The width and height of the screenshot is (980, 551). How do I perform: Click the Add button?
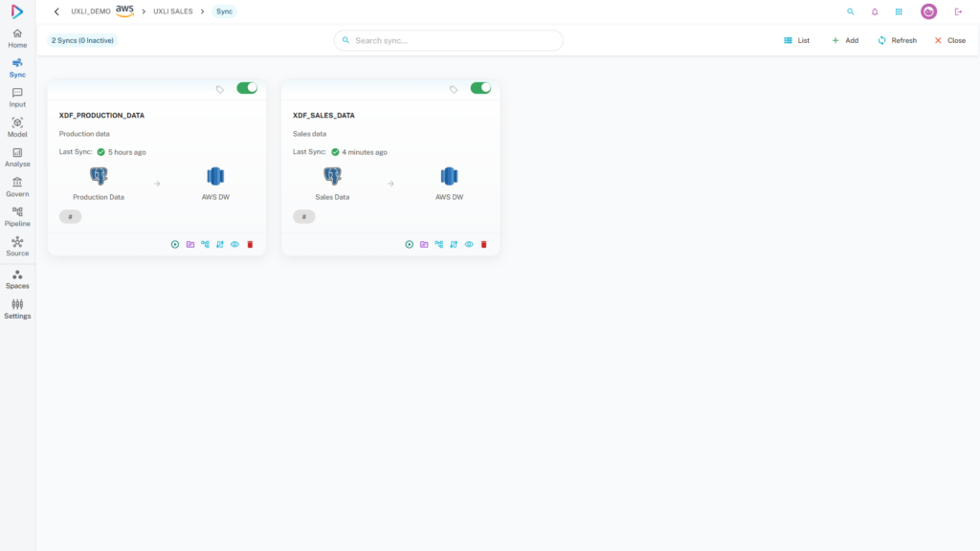click(x=844, y=40)
